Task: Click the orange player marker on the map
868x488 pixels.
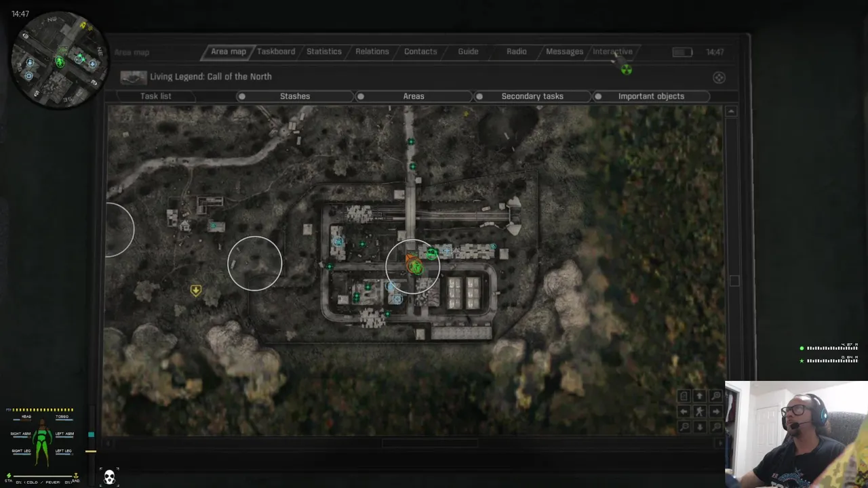Action: [x=413, y=264]
